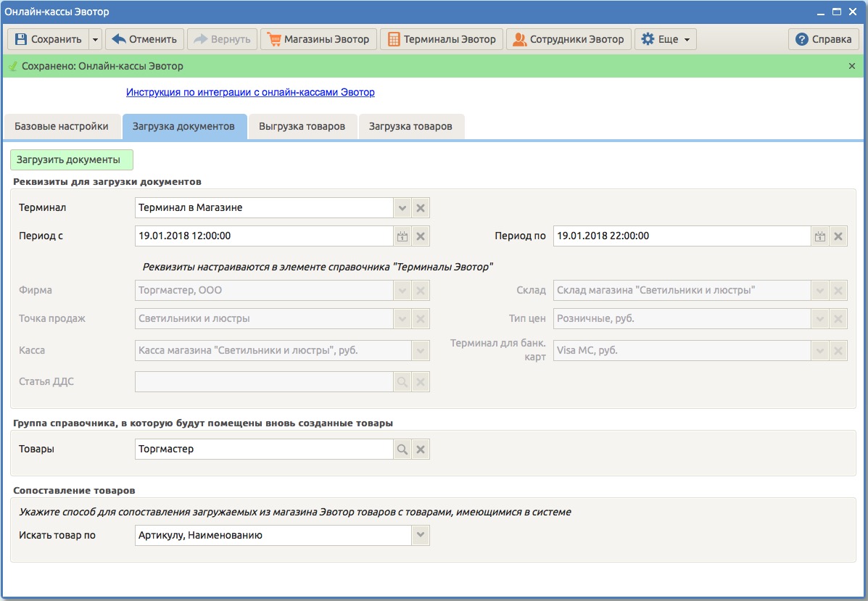Click the Касса field value

click(273, 351)
